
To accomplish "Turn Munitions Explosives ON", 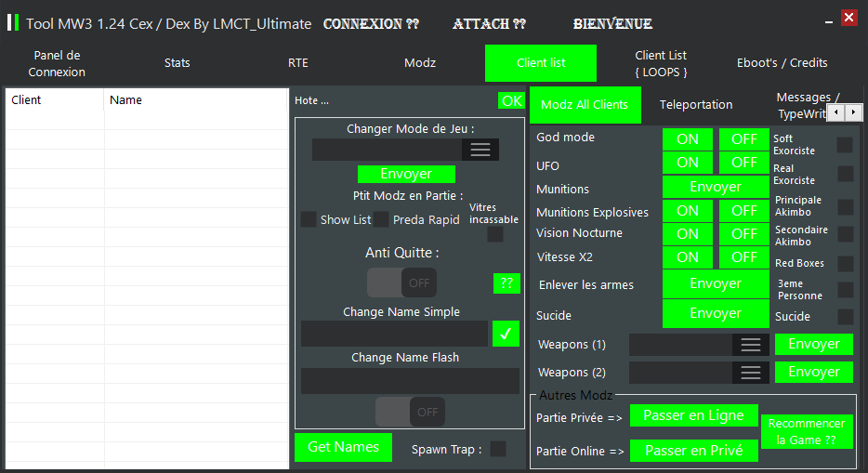I will (688, 211).
